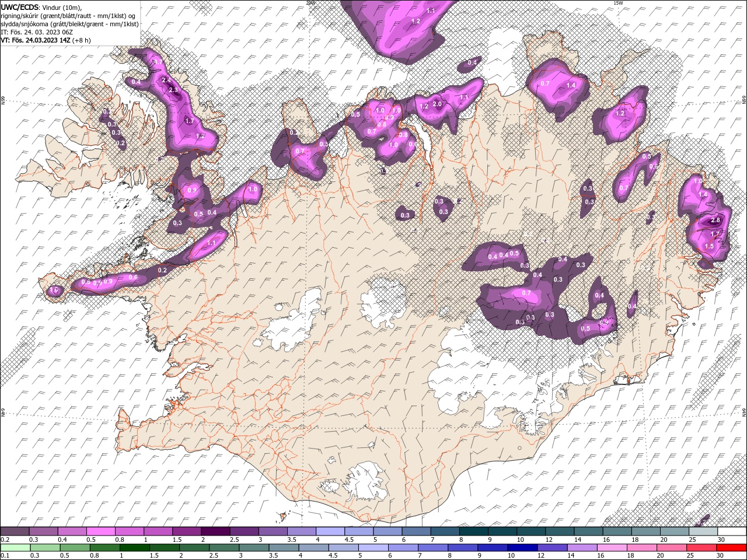Select the bright red bottom-row swatch above 30
Viewport: 747px width, 560px height.
point(732,548)
